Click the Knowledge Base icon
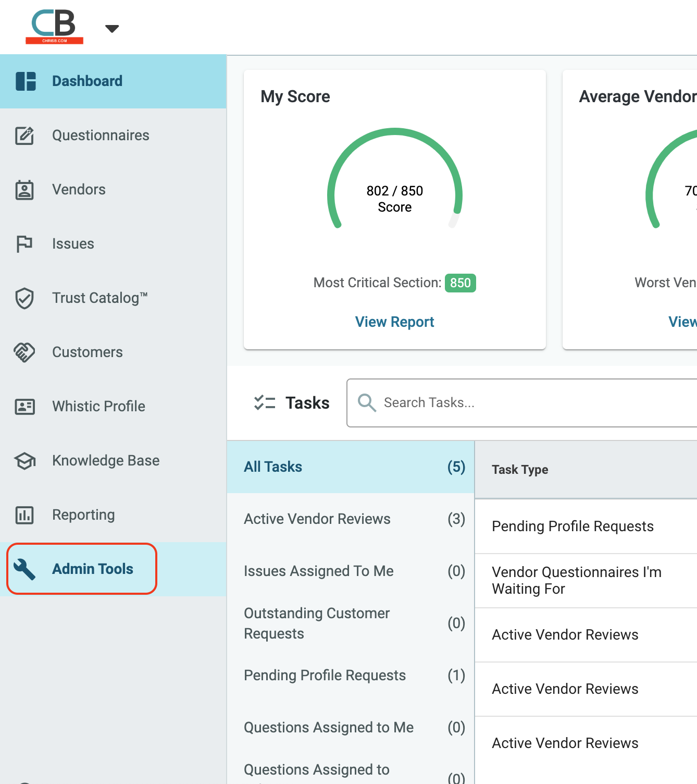The height and width of the screenshot is (784, 697). [24, 461]
